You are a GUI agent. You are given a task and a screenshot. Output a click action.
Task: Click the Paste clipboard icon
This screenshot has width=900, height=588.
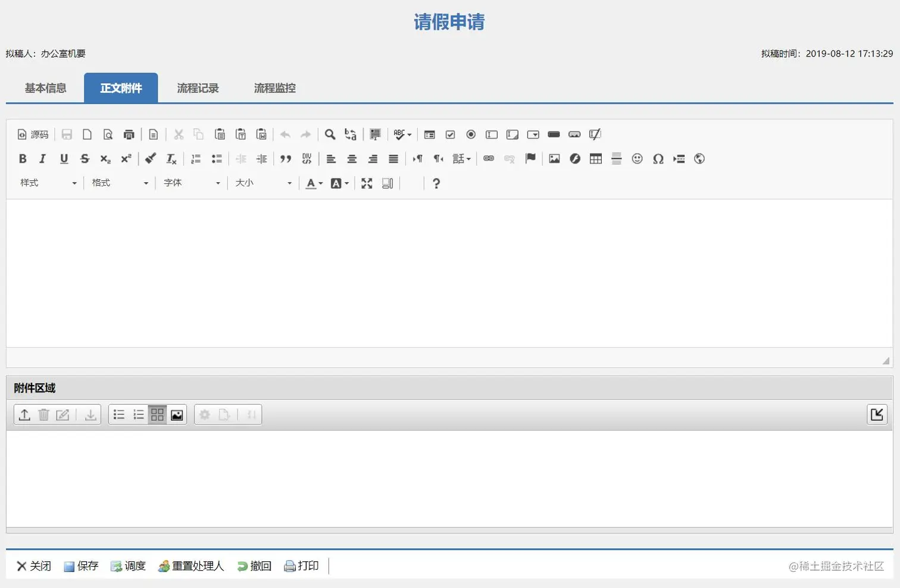click(x=220, y=135)
